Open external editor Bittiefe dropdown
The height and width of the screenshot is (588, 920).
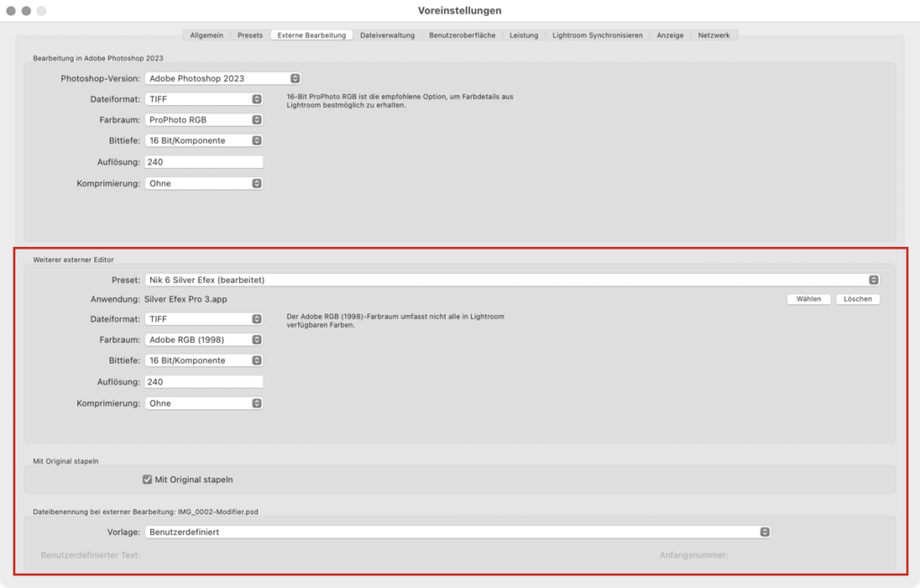[x=204, y=361]
